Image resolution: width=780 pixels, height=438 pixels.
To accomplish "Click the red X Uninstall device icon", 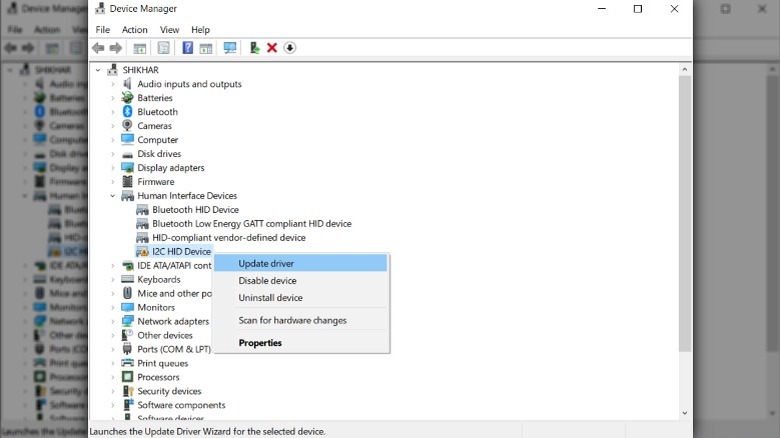I will [272, 48].
